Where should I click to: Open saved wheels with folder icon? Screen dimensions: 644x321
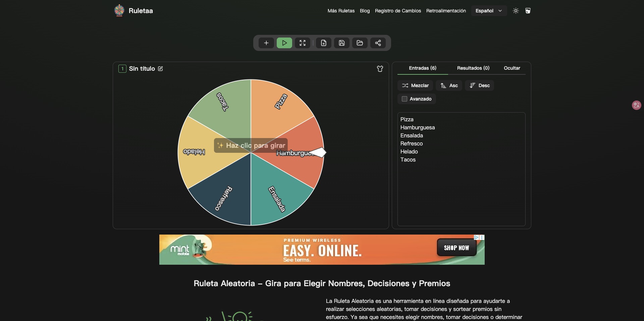(360, 43)
